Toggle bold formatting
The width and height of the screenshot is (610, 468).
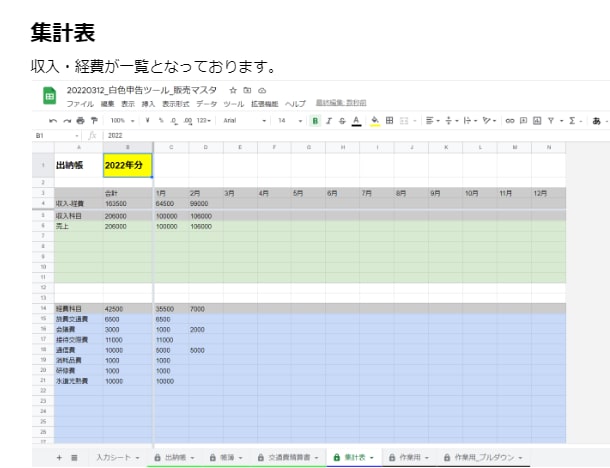tap(315, 121)
